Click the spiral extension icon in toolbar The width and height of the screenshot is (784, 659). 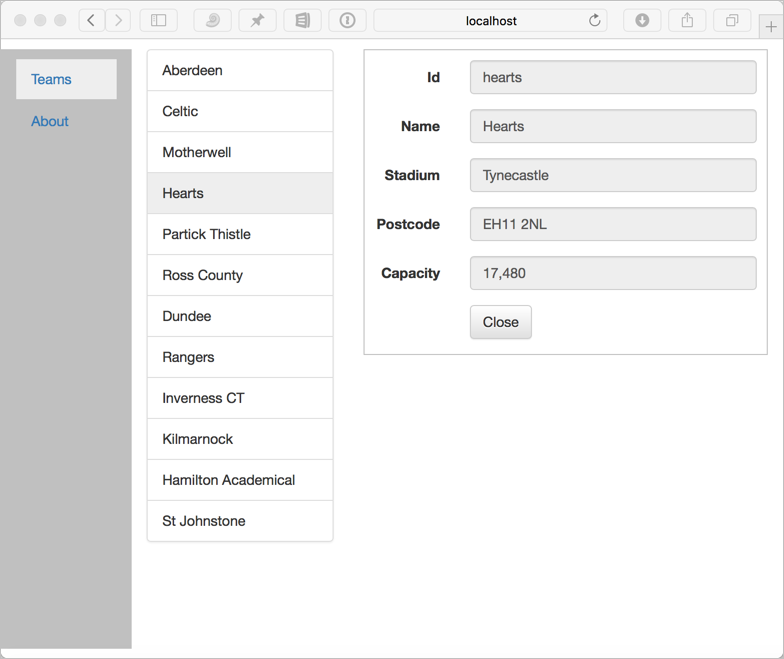(212, 20)
